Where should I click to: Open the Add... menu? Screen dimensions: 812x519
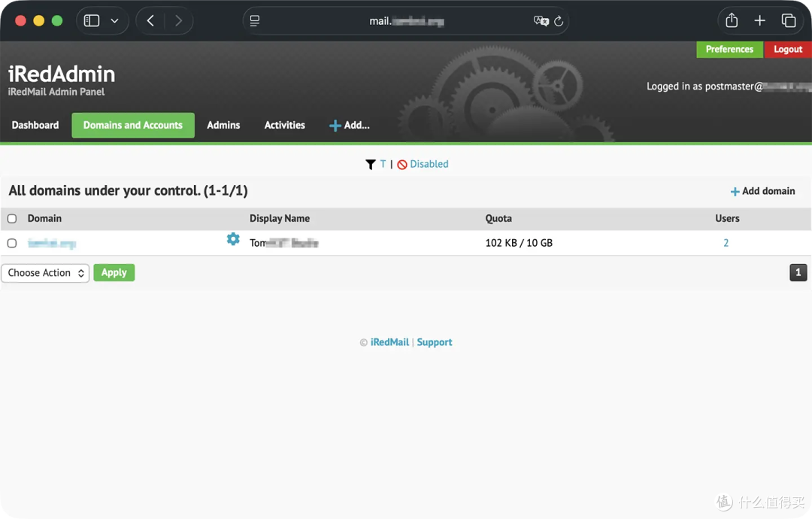(x=350, y=125)
